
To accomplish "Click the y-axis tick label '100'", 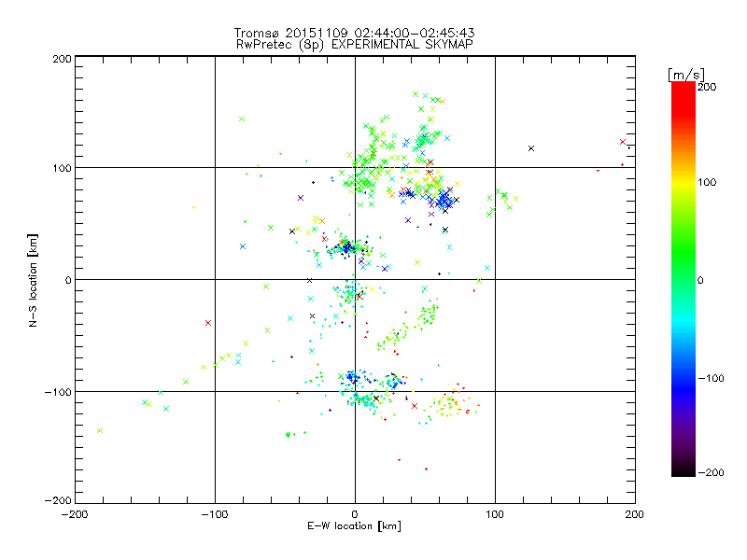I will [62, 168].
